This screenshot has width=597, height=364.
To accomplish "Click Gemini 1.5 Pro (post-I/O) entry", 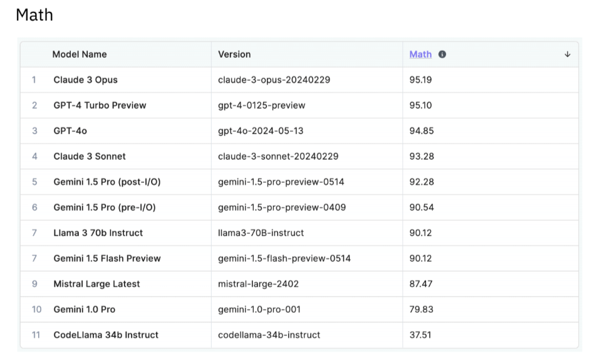I will point(107,182).
